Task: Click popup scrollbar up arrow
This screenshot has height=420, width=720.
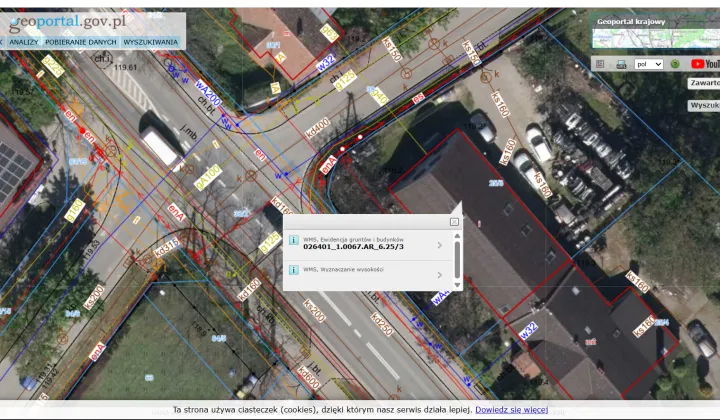Action: click(x=457, y=236)
